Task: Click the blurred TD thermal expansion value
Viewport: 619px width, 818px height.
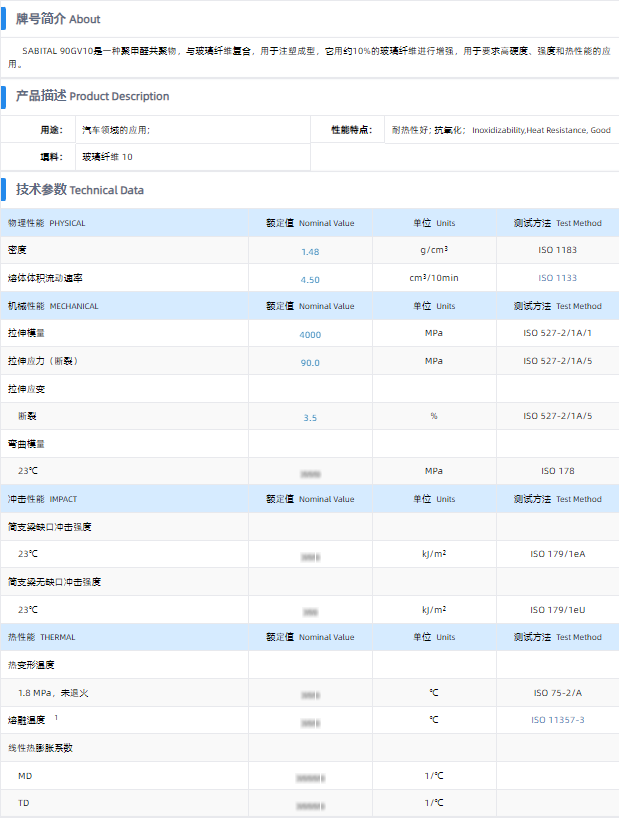Action: (x=310, y=804)
